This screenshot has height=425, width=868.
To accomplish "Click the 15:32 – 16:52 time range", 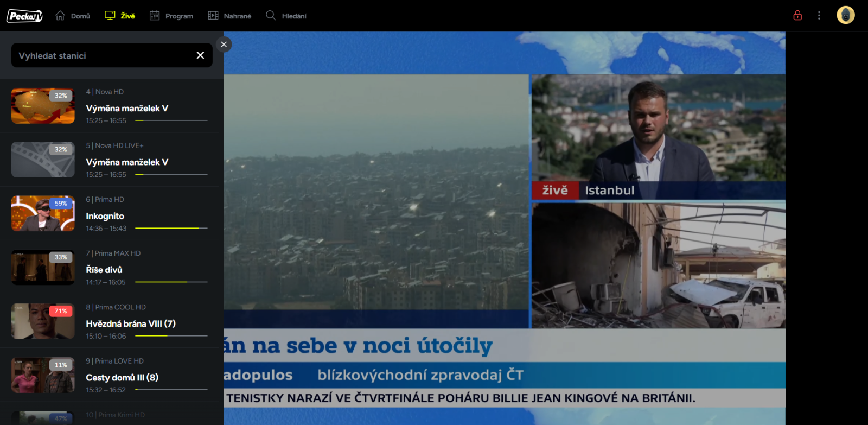I will tap(106, 390).
